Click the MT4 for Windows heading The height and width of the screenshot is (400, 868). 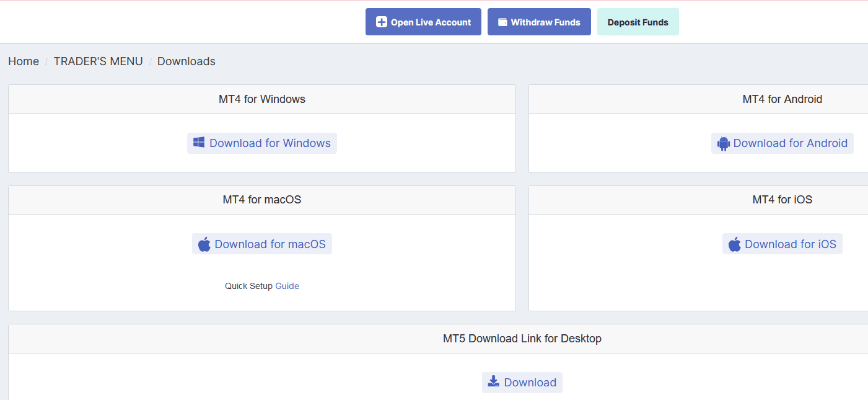click(x=262, y=99)
